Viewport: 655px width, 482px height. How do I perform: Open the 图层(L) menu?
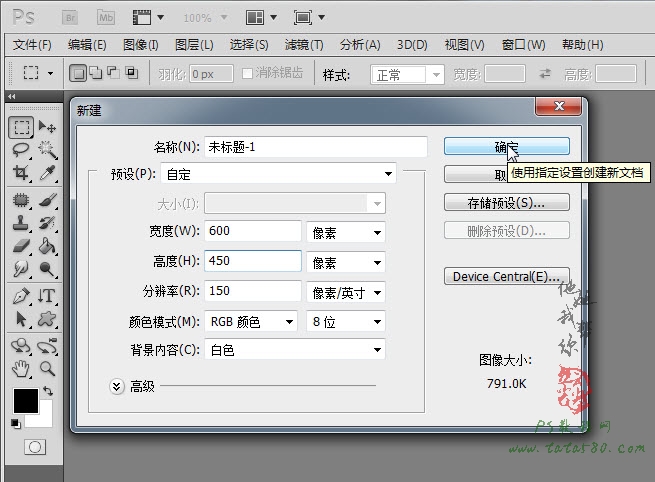click(x=194, y=44)
